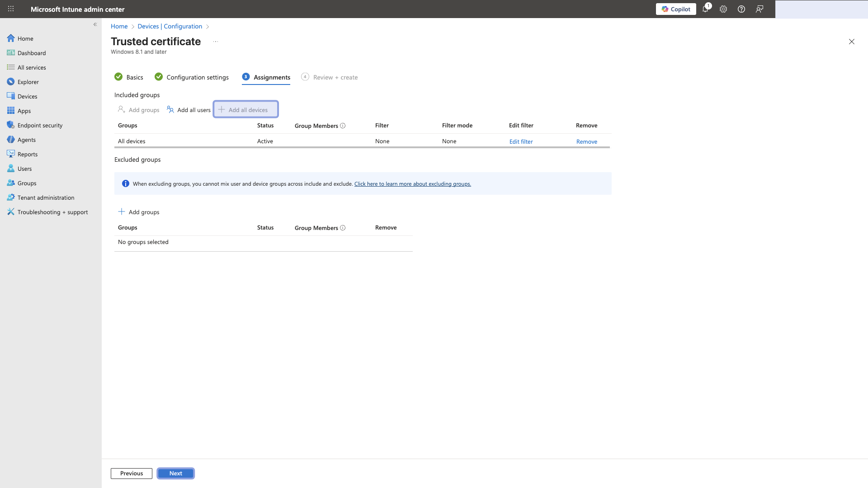Add groups under Excluded groups
This screenshot has width=868, height=488.
point(139,212)
